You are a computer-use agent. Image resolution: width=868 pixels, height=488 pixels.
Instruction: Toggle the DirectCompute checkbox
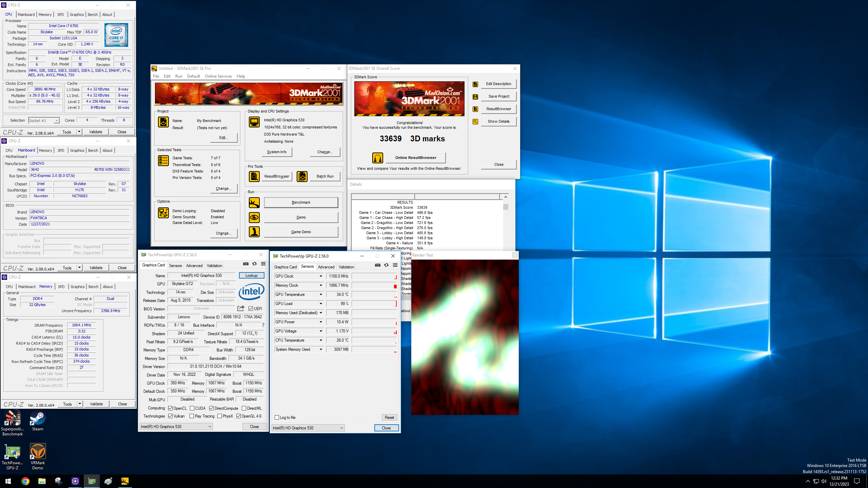pyautogui.click(x=212, y=408)
